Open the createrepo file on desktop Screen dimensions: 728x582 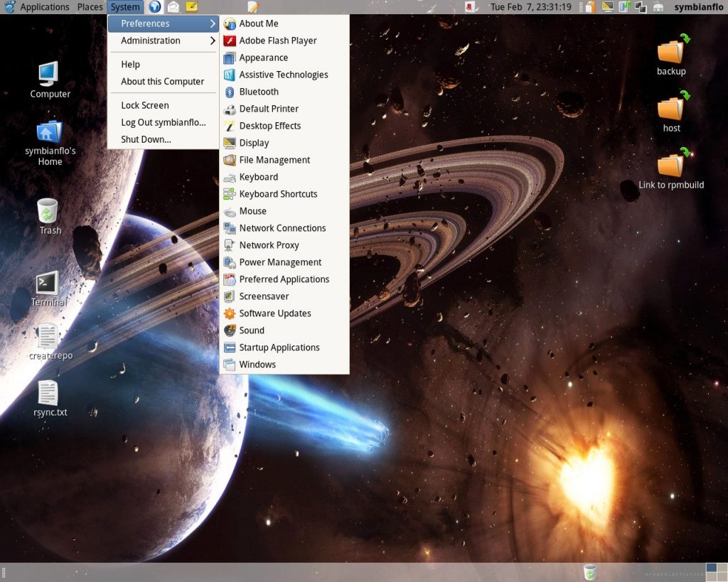48,337
